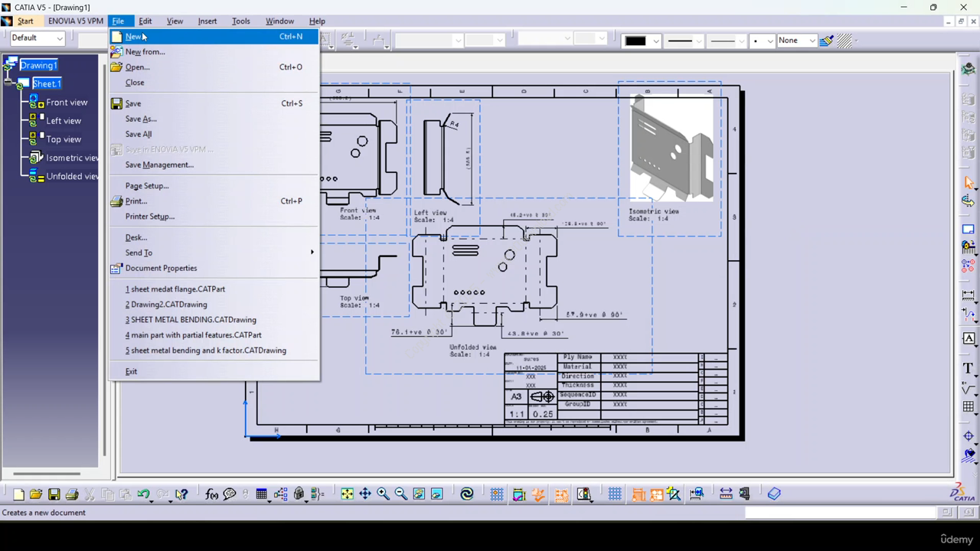This screenshot has width=980, height=551.
Task: Select Unfolded view in the tree
Action: click(x=72, y=177)
